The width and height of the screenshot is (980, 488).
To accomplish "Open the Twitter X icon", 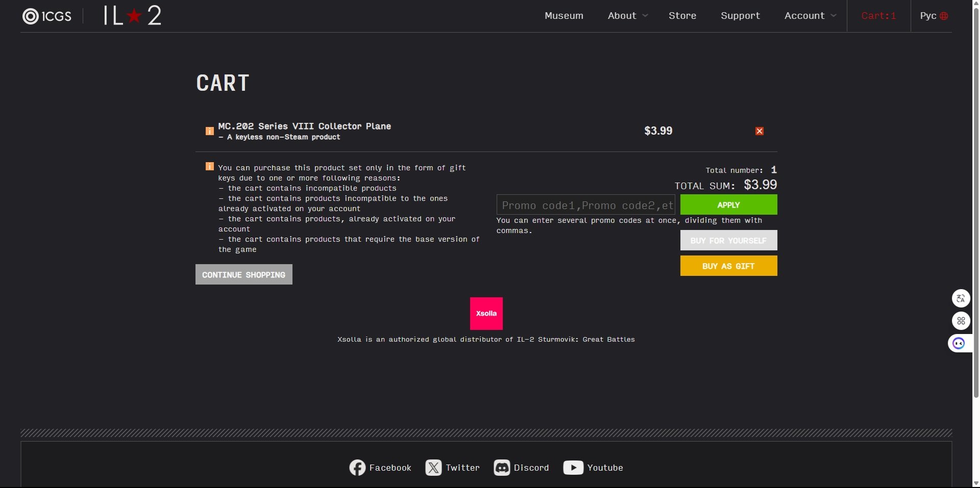I will click(433, 468).
